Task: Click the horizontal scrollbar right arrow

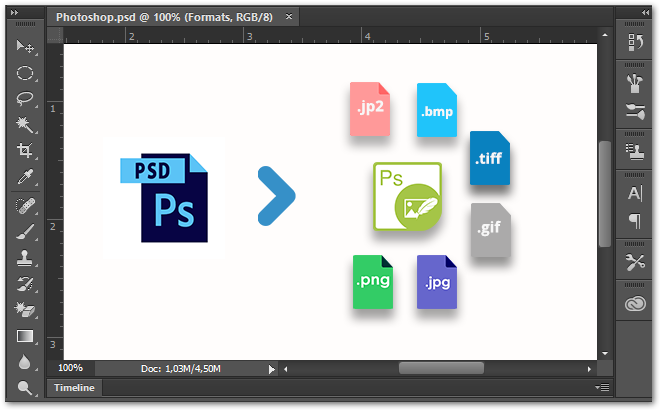Action: (x=589, y=369)
